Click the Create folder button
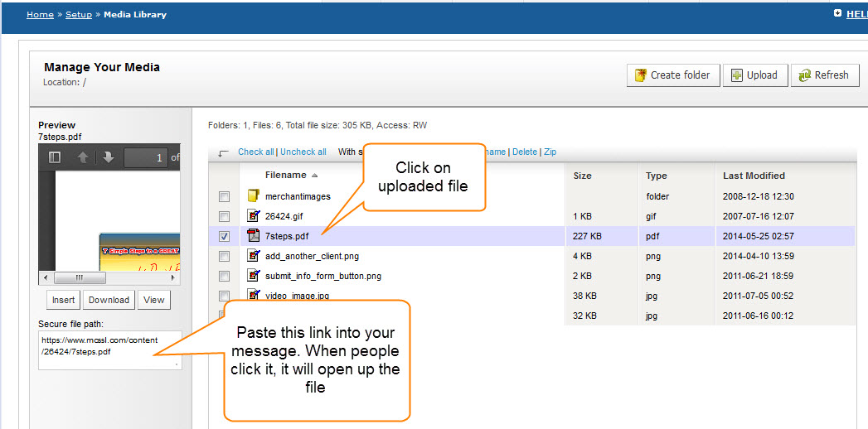This screenshot has width=868, height=429. pos(672,75)
